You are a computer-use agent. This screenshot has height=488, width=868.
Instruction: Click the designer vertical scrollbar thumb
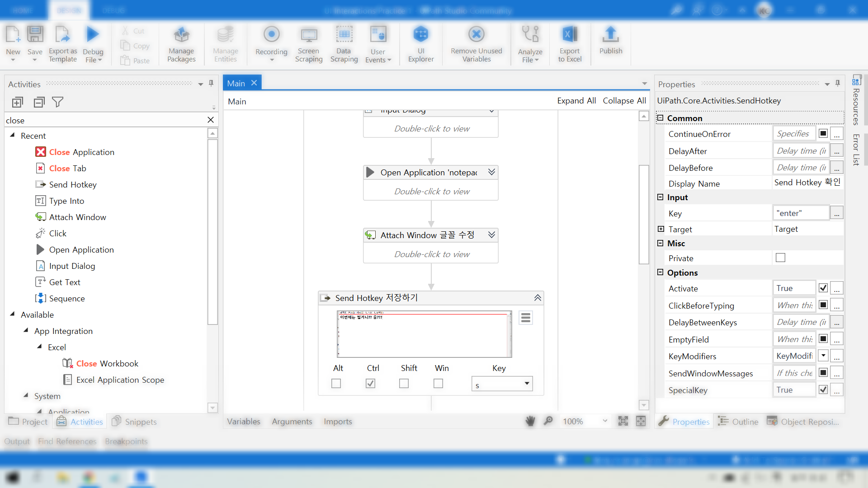coord(644,215)
